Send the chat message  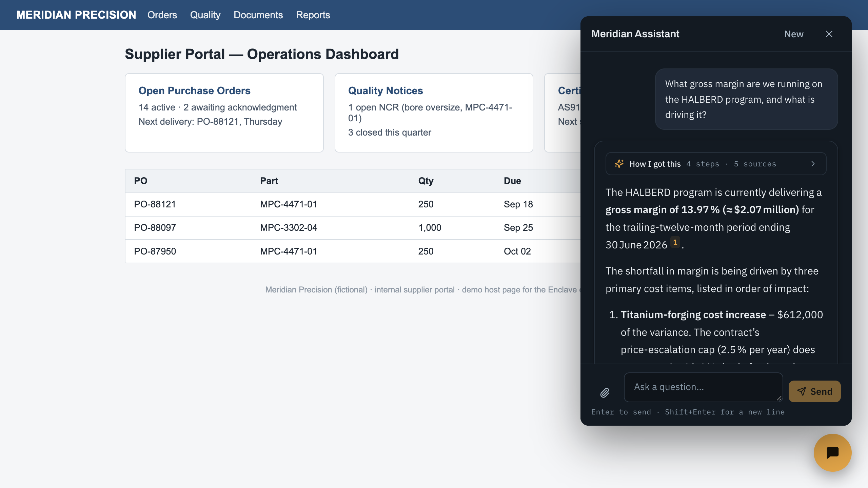(814, 391)
